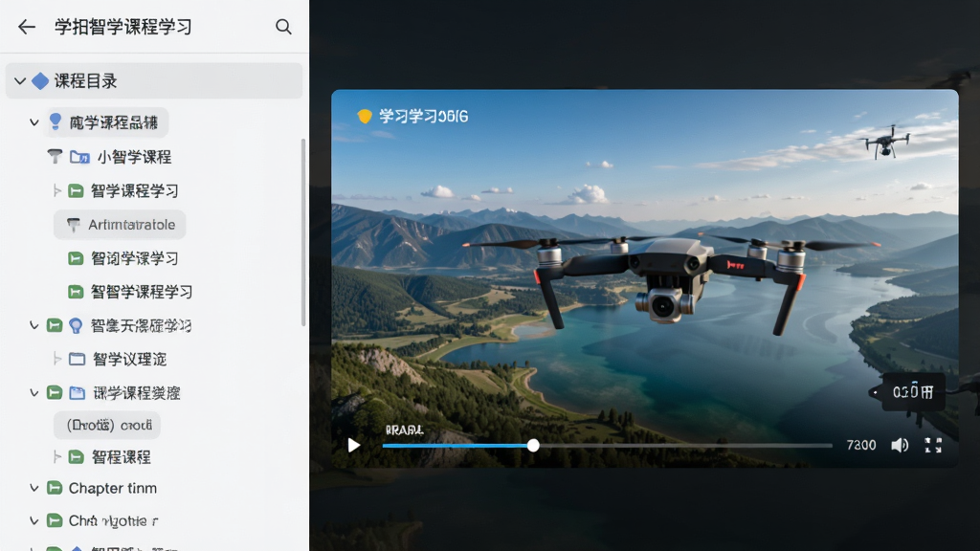Click green flag icon beside 智智学课程学习
Image resolution: width=980 pixels, height=551 pixels.
(x=76, y=292)
